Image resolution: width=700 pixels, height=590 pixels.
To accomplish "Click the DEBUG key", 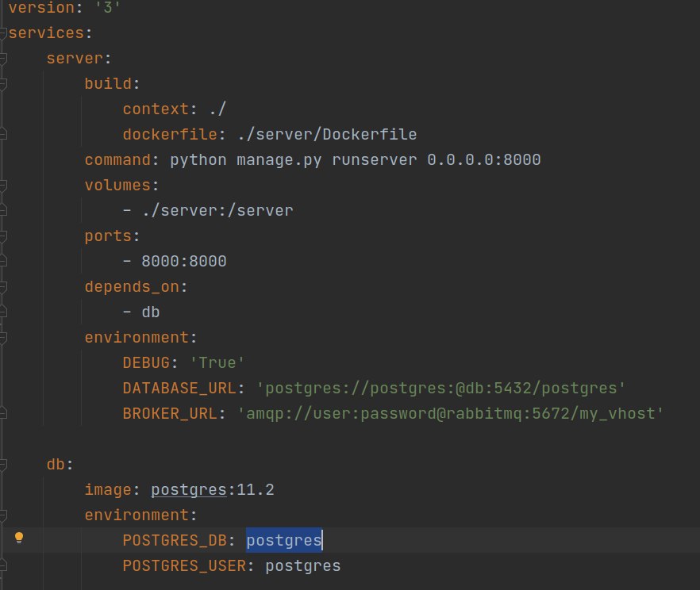I will tap(146, 363).
